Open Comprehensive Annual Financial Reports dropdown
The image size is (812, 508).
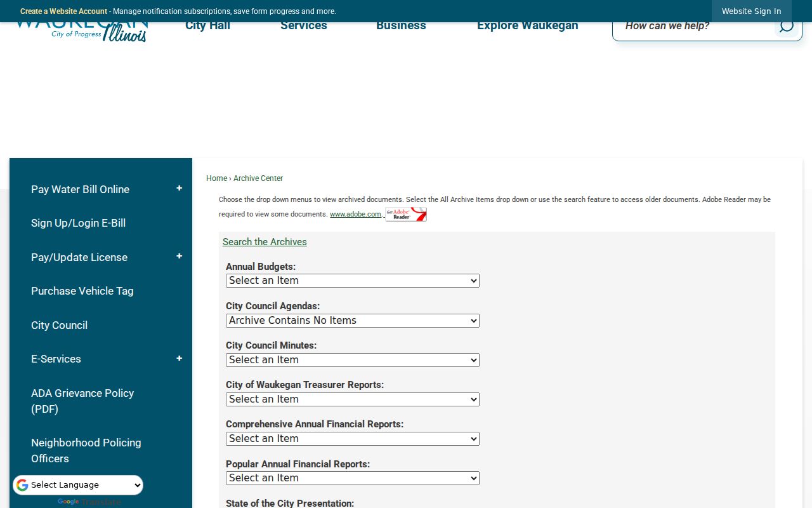tap(353, 439)
